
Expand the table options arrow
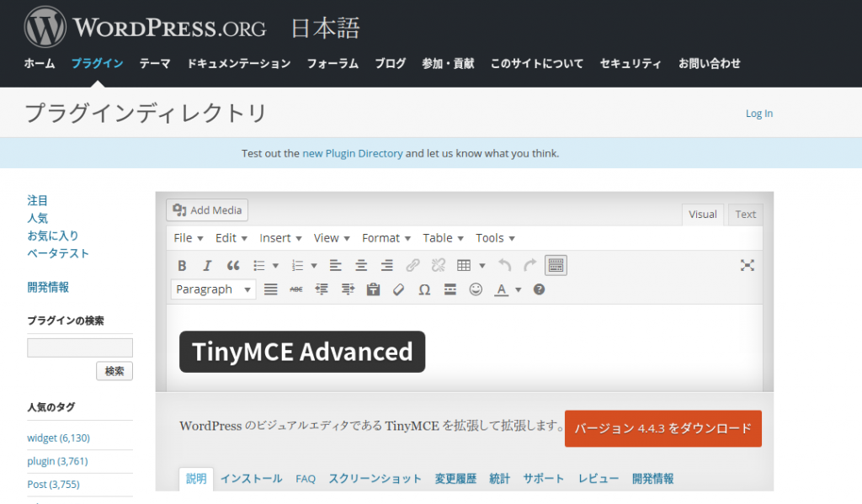tap(482, 266)
